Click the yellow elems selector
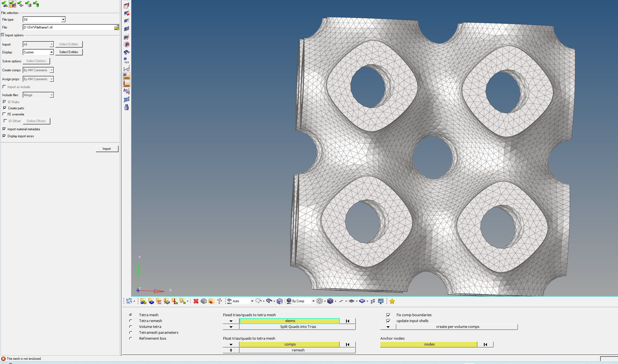Screen dimensions: 618x364 tap(290, 321)
